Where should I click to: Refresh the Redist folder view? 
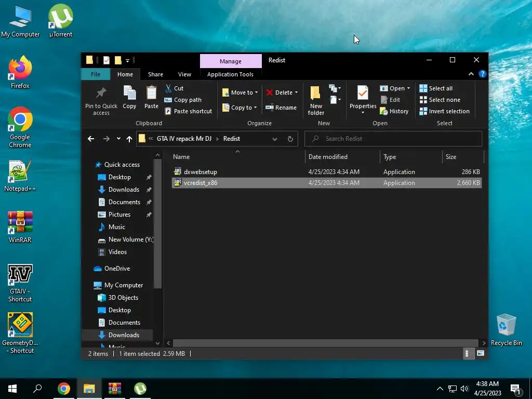290,139
